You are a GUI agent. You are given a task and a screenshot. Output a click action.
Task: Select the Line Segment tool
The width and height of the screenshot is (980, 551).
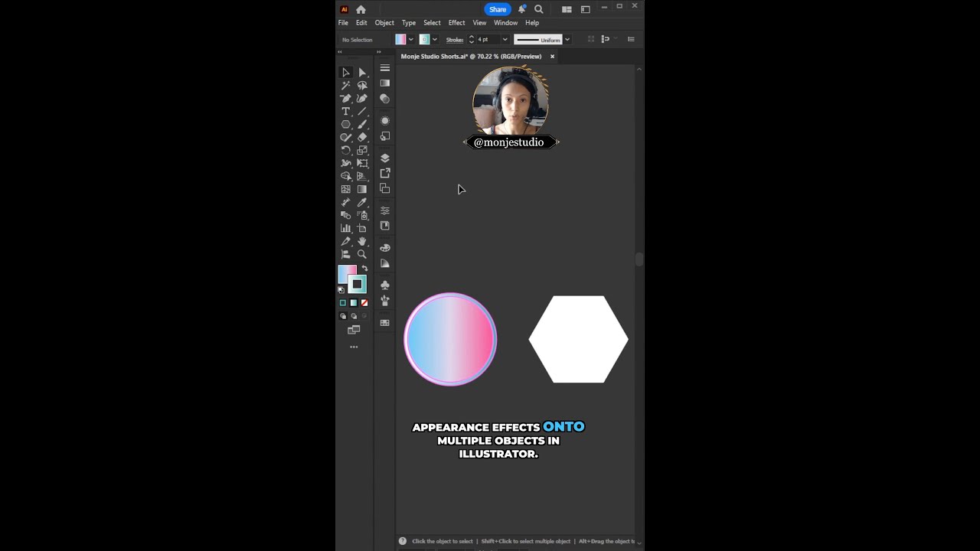pyautogui.click(x=362, y=112)
